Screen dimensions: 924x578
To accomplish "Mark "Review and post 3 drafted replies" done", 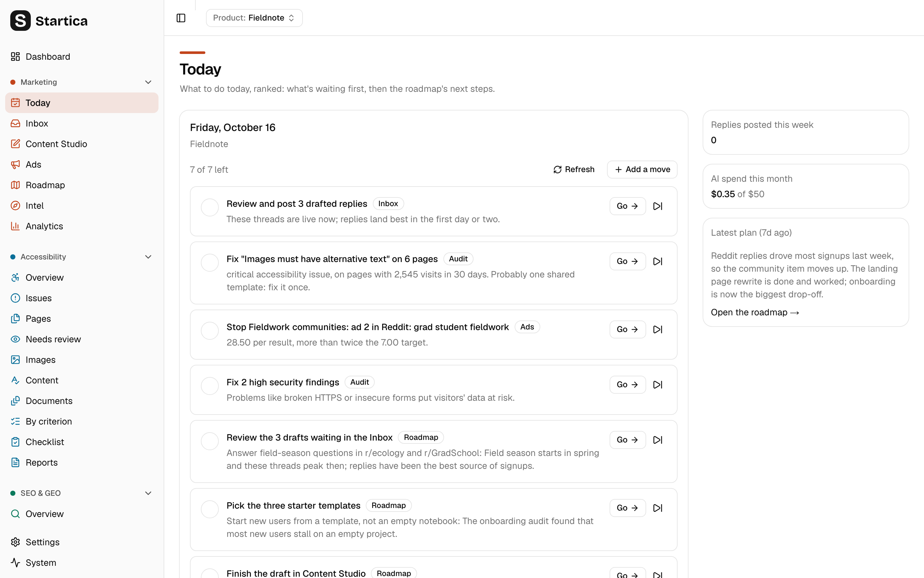I will [210, 207].
